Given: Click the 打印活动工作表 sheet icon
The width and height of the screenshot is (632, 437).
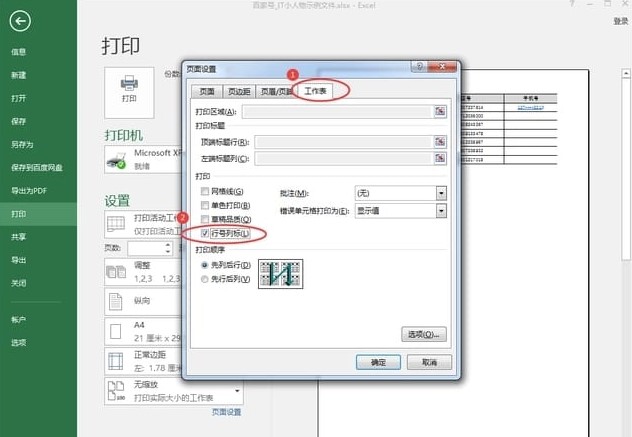Looking at the screenshot, I should pos(116,224).
